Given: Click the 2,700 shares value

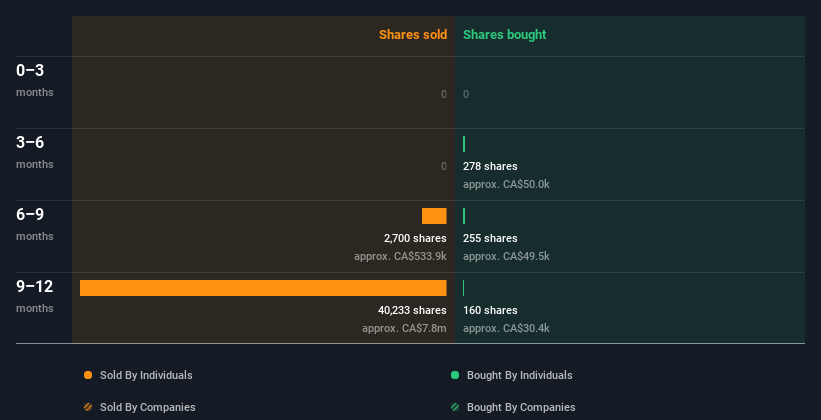Looking at the screenshot, I should click(x=415, y=238).
